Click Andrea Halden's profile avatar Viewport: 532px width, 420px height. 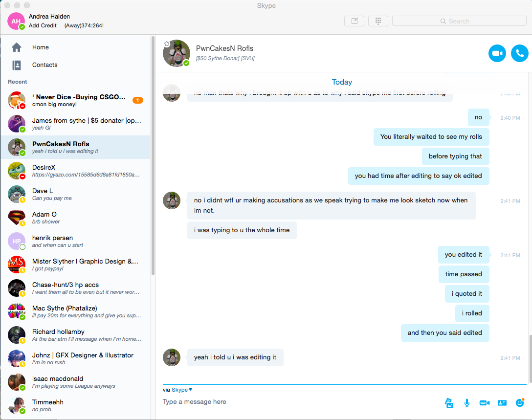[x=16, y=21]
